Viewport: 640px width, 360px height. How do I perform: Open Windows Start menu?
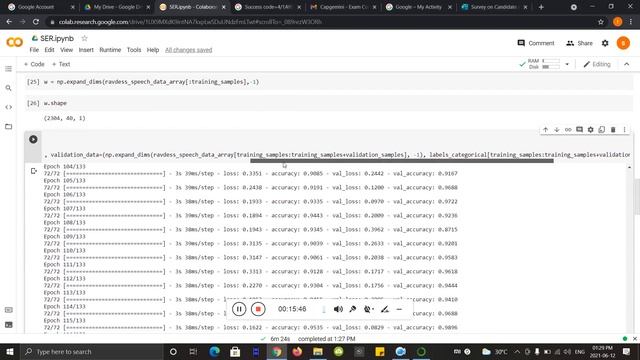[10, 351]
